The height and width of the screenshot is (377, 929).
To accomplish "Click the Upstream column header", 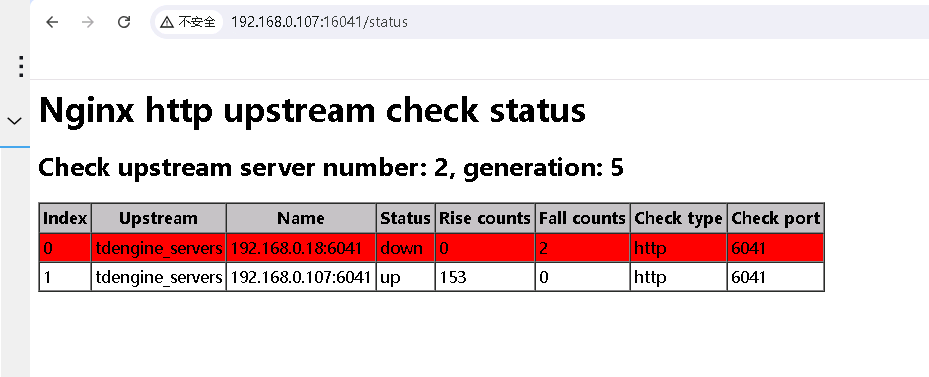I will (159, 218).
